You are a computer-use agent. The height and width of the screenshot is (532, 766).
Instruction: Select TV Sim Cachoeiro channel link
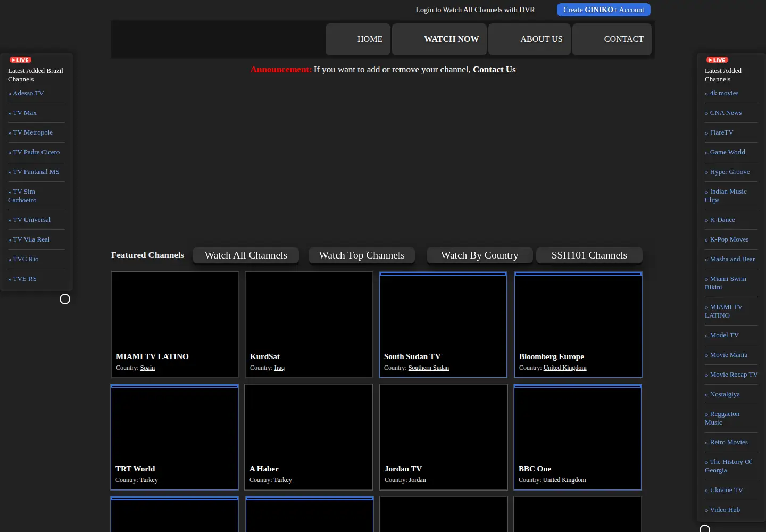click(22, 196)
